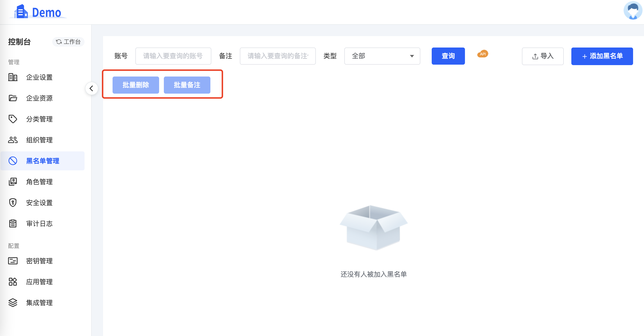The image size is (644, 336).
Task: Open the 类型 dropdown showing 全部
Action: 382,56
